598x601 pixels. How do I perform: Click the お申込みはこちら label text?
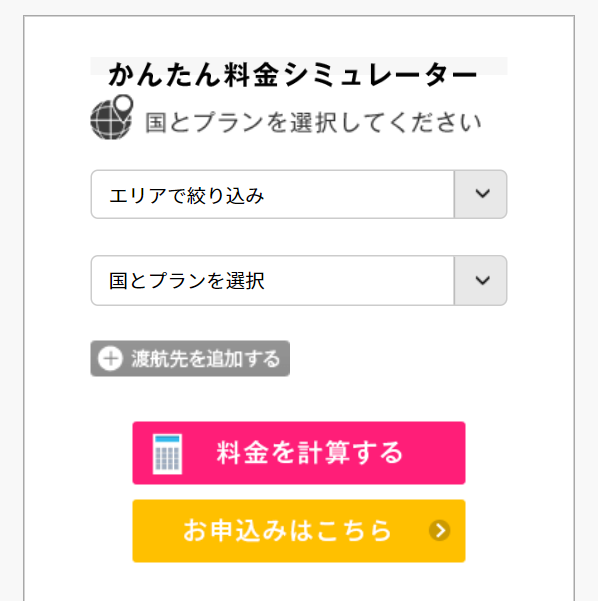(287, 530)
